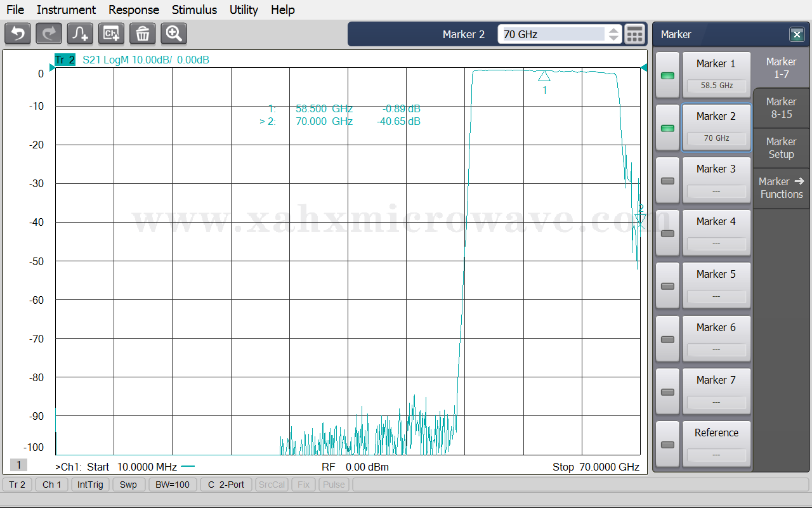Screen dimensions: 812x508
Task: Increment Marker 2 frequency stepper up arrow
Action: [x=613, y=30]
